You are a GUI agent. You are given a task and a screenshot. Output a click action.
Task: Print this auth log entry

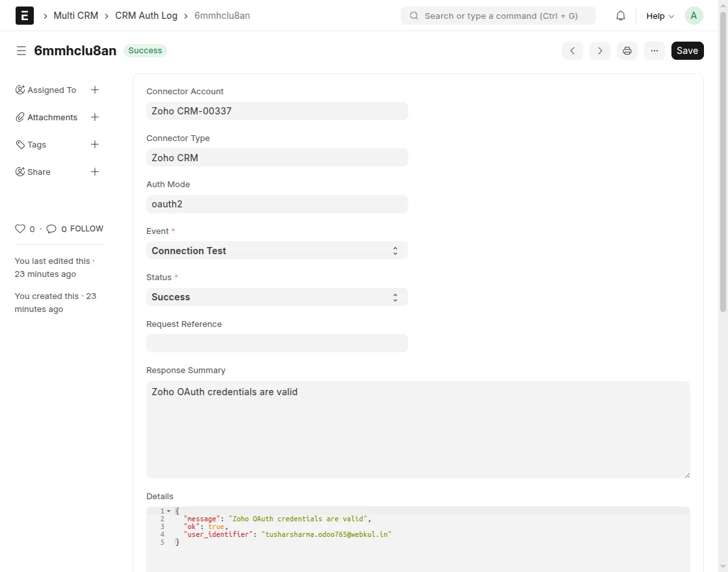[x=627, y=50]
